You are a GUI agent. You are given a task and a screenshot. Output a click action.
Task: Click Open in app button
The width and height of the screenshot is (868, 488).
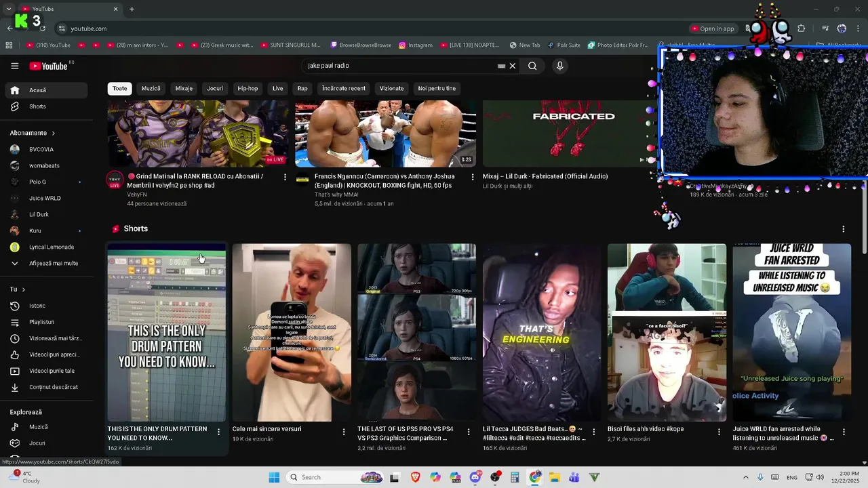[713, 28]
